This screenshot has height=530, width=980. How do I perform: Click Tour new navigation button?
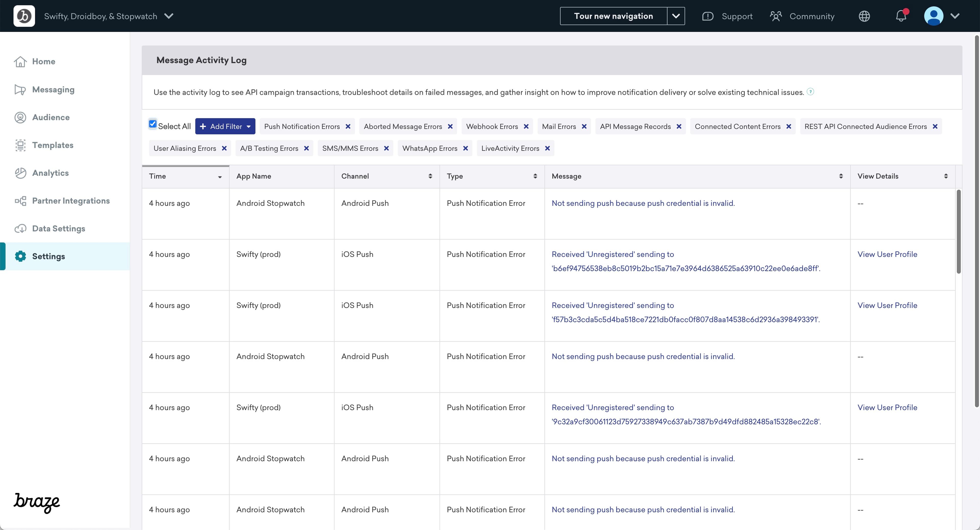613,16
